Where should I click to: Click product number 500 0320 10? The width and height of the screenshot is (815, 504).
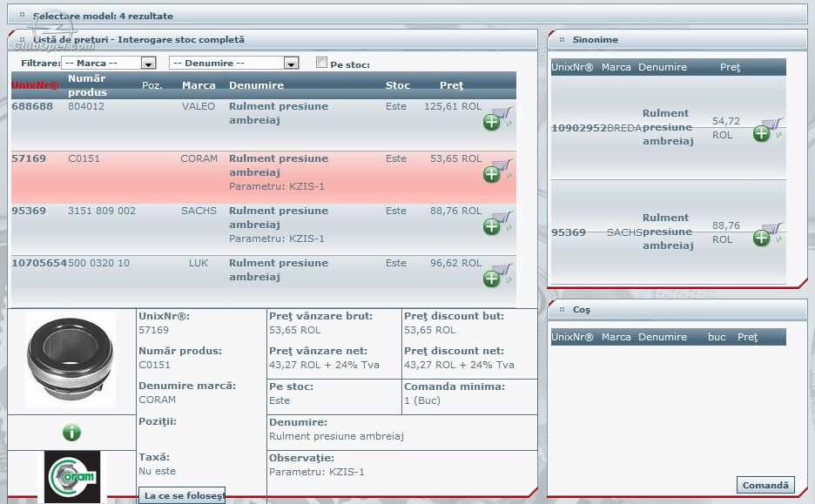[x=98, y=264]
